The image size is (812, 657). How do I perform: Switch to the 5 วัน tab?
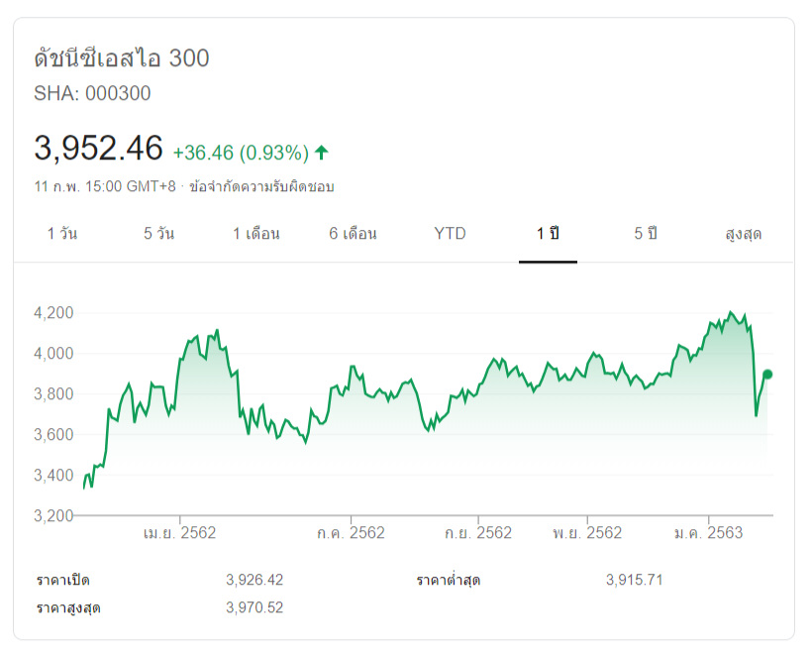pyautogui.click(x=158, y=234)
